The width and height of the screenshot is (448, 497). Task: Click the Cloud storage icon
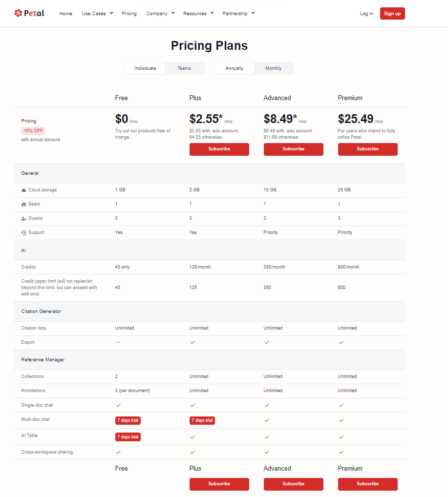coord(23,189)
